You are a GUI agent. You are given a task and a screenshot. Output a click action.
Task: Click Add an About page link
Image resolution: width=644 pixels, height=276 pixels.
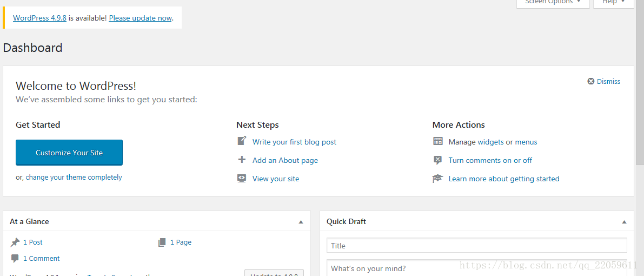click(x=285, y=160)
